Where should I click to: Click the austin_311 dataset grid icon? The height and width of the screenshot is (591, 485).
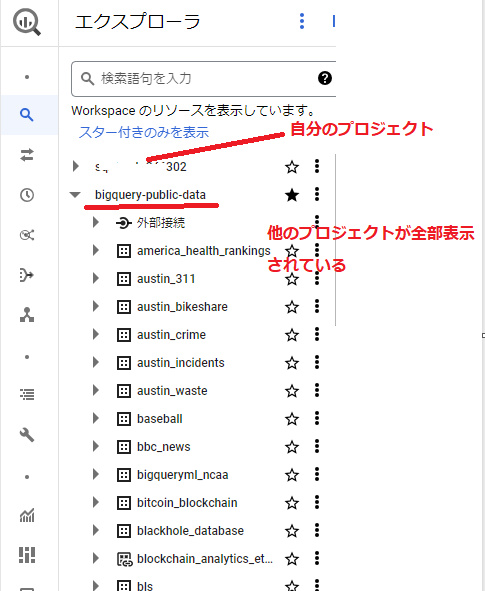[x=124, y=279]
